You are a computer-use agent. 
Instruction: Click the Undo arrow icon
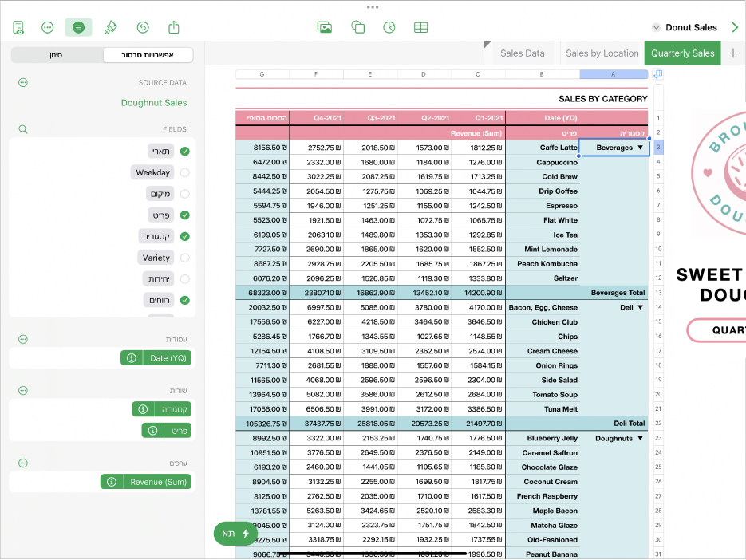[143, 27]
